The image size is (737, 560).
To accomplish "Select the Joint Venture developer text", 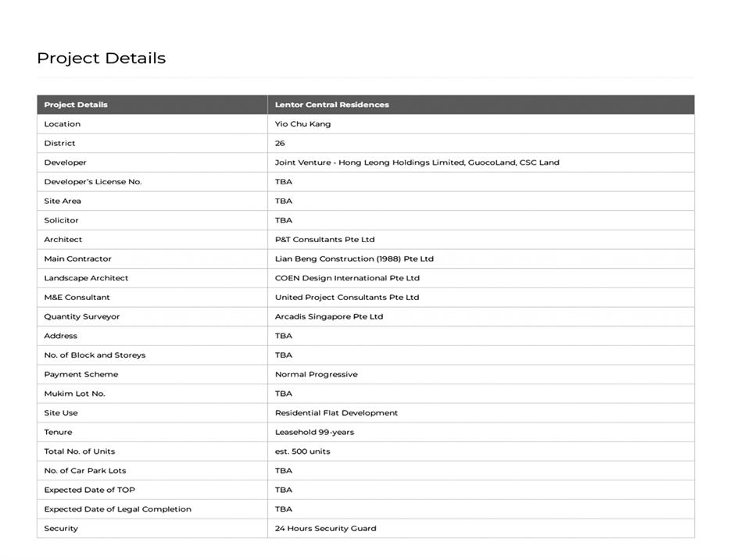I will coord(417,162).
